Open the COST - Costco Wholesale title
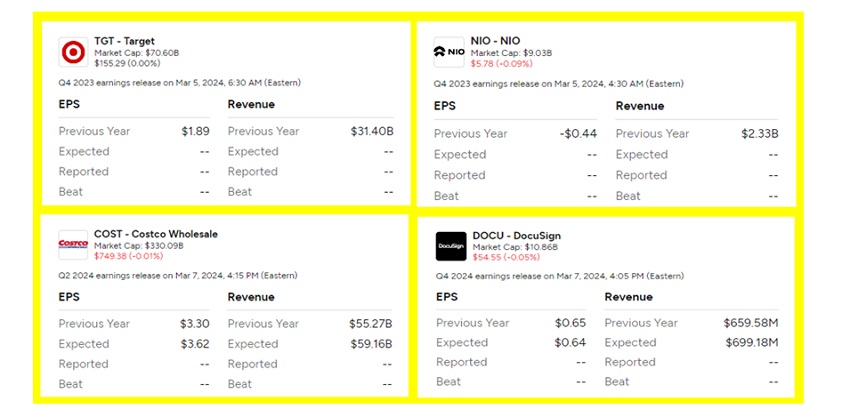 point(156,234)
